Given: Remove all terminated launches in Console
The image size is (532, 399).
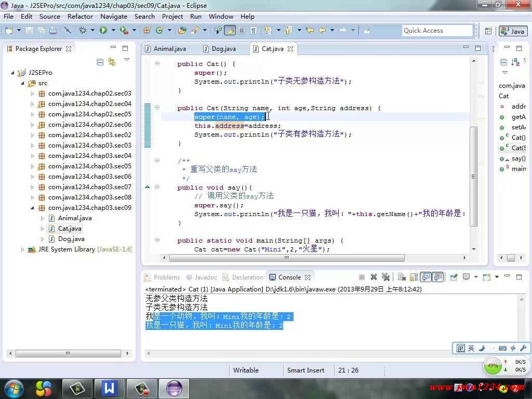Looking at the screenshot, I should pos(385,277).
